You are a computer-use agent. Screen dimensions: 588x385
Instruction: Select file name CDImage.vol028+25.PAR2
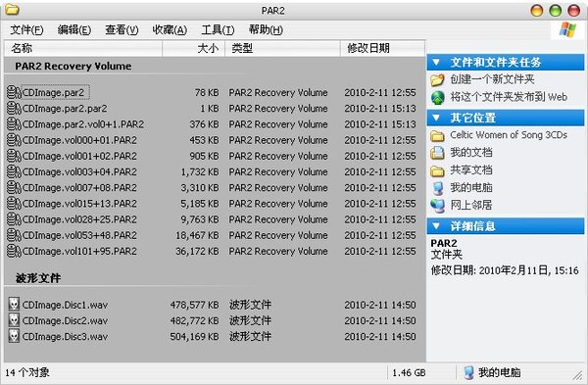coord(79,219)
